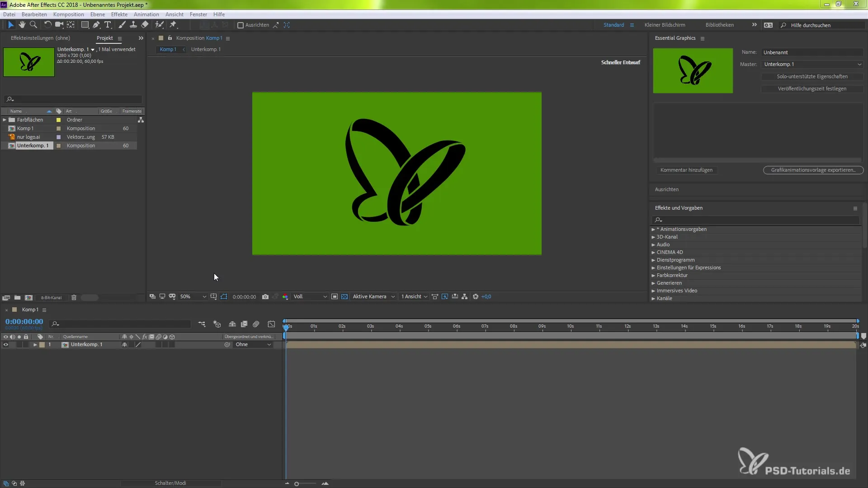Select the Type text tool
The width and height of the screenshot is (868, 488).
click(108, 25)
